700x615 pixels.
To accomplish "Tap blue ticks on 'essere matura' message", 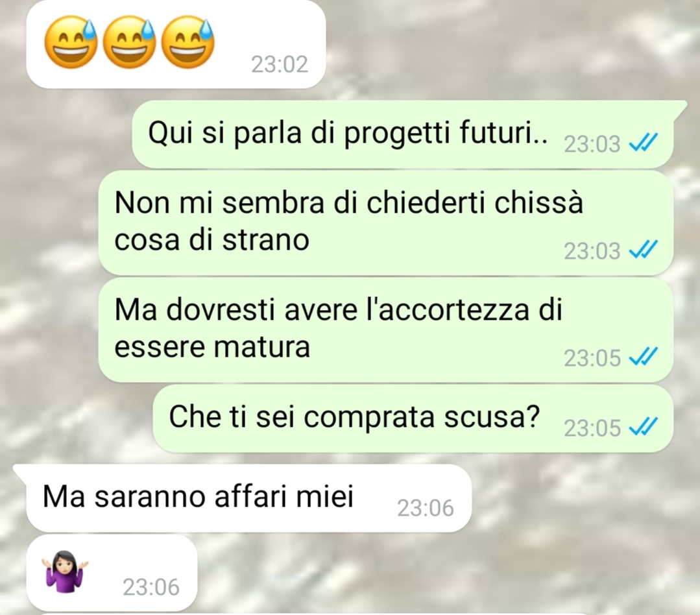I will tap(643, 357).
